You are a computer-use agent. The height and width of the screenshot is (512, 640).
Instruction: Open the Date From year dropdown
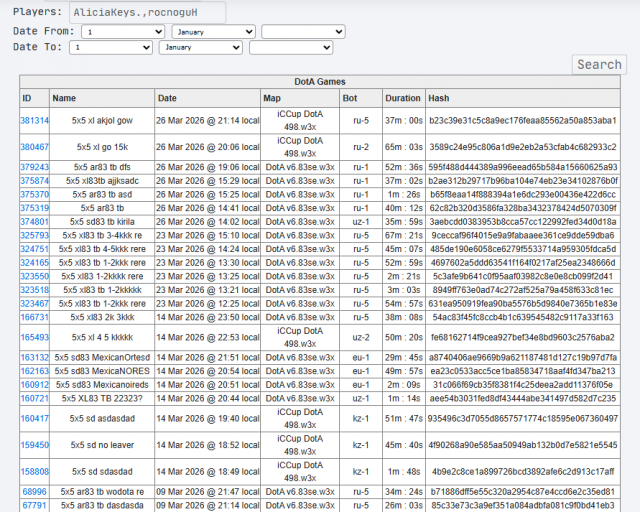303,32
